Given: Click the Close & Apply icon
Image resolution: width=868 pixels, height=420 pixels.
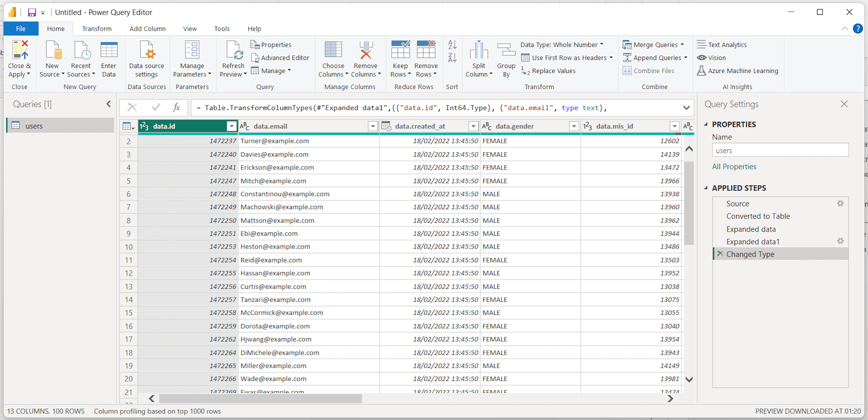Looking at the screenshot, I should [19, 50].
